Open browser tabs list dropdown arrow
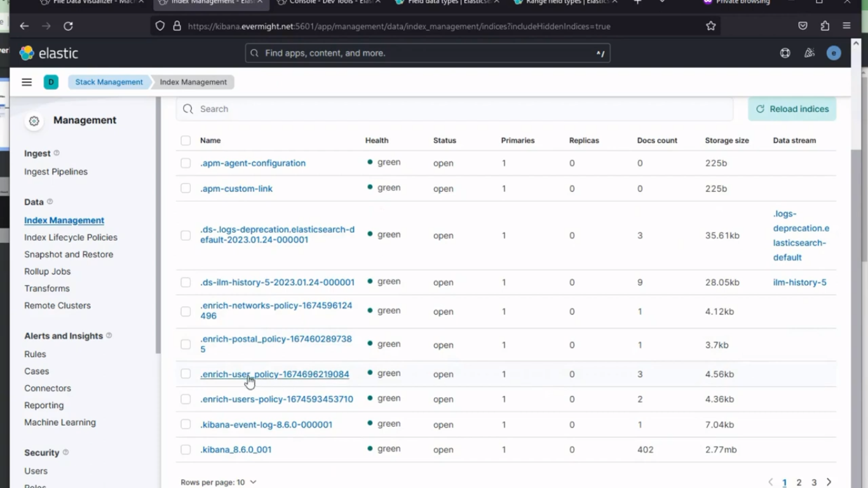Screen dimensions: 868x488 point(662,3)
